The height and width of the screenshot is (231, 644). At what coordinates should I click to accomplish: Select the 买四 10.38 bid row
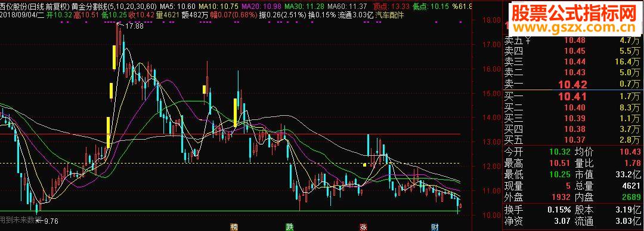pyautogui.click(x=572, y=130)
